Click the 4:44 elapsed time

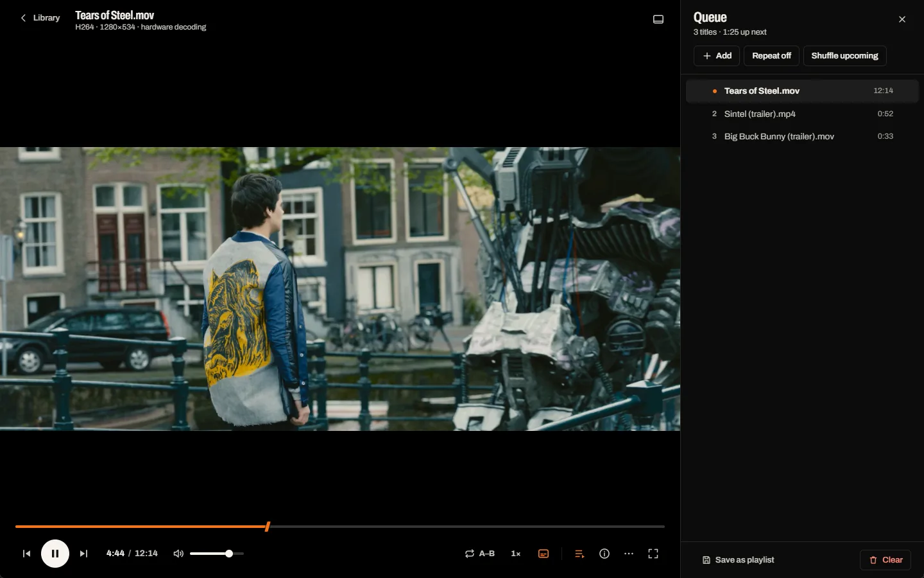tap(116, 554)
